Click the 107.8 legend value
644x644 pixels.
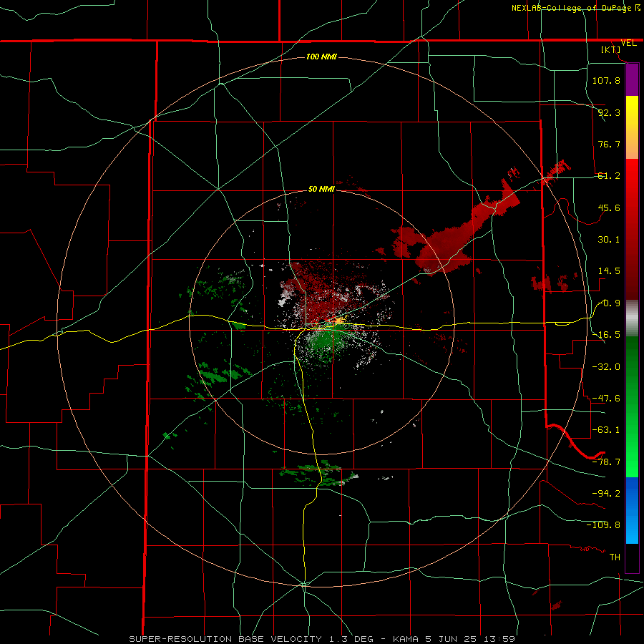click(x=606, y=80)
